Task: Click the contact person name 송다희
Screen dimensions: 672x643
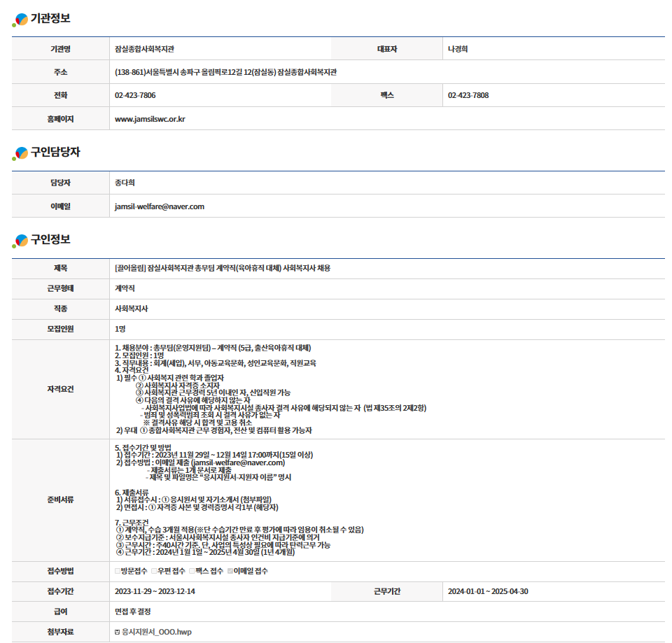Action: point(125,183)
